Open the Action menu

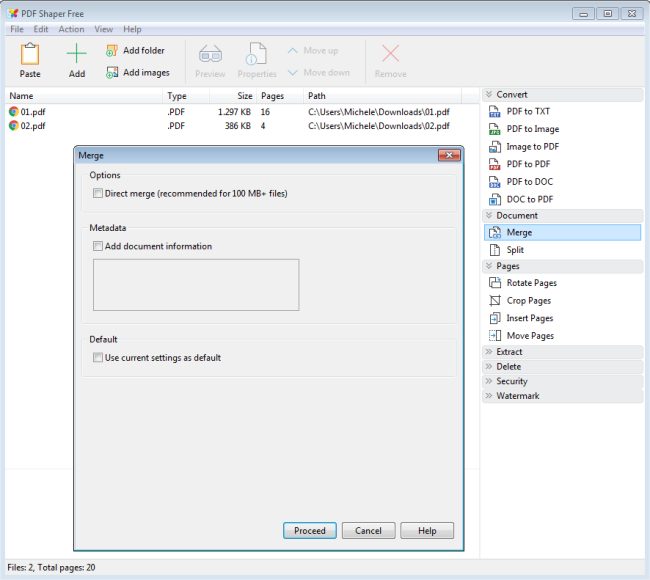pos(71,29)
